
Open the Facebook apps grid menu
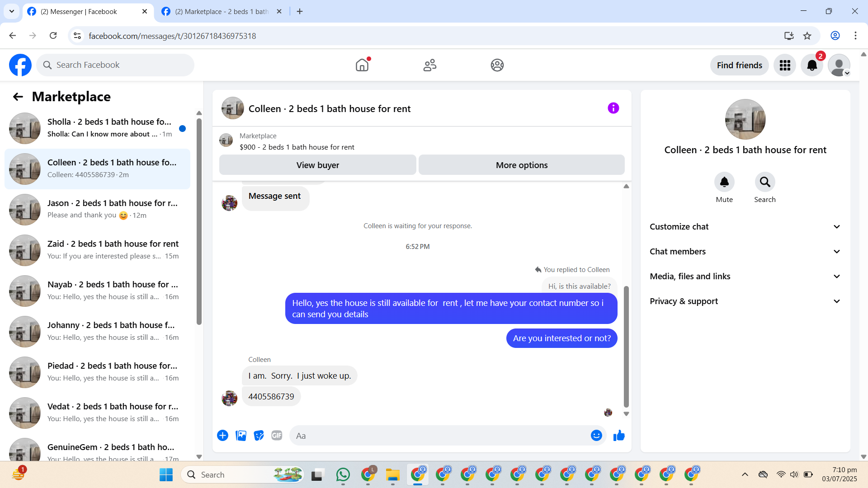click(x=785, y=66)
